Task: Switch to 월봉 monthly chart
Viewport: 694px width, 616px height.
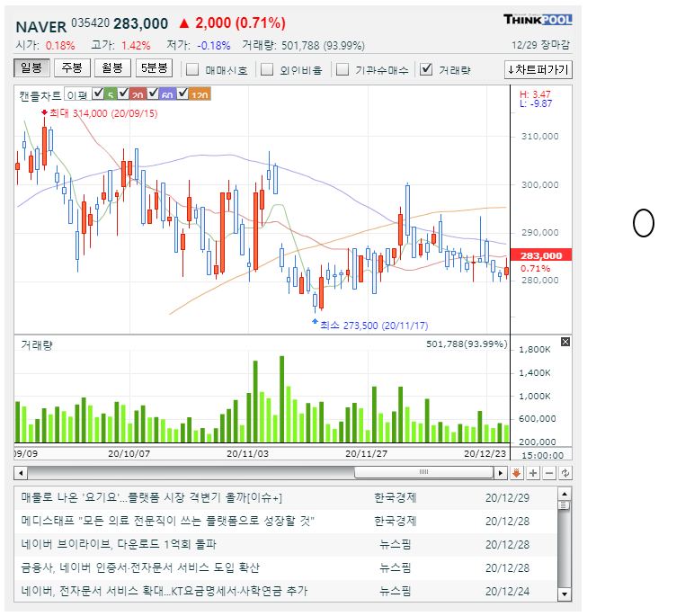Action: [x=112, y=67]
